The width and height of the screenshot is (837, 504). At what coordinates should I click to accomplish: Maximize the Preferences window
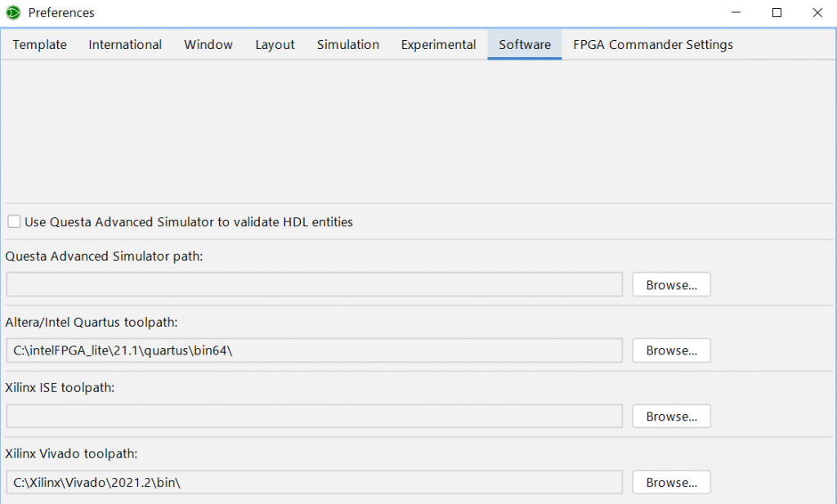(777, 12)
